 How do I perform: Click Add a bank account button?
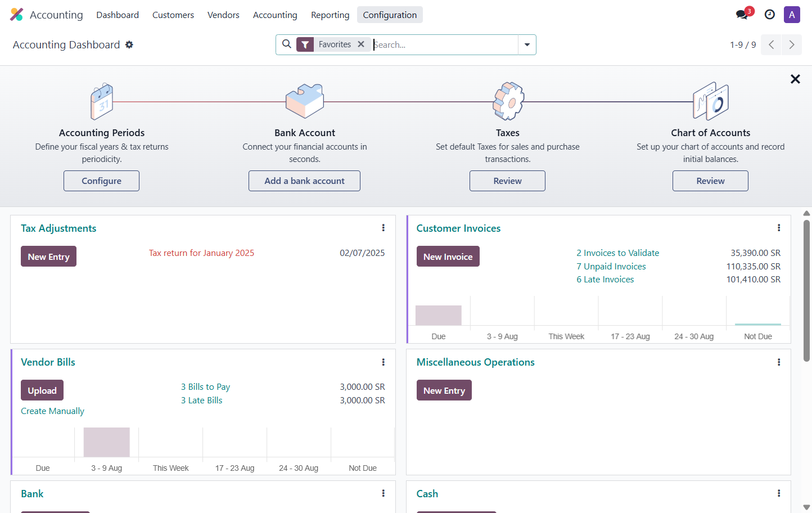pos(304,181)
